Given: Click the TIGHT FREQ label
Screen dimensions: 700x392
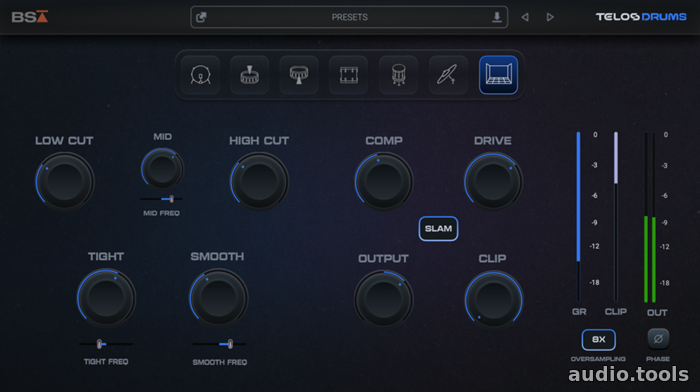Looking at the screenshot, I should pyautogui.click(x=106, y=362).
